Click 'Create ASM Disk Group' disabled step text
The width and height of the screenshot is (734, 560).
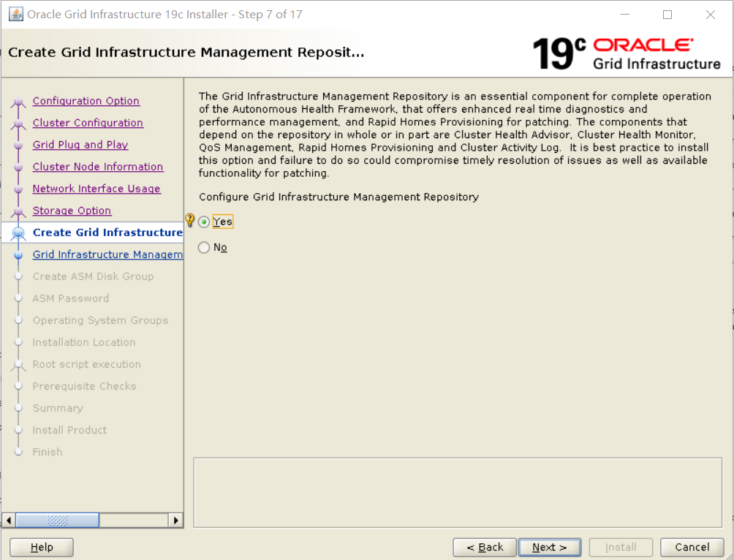coord(93,277)
